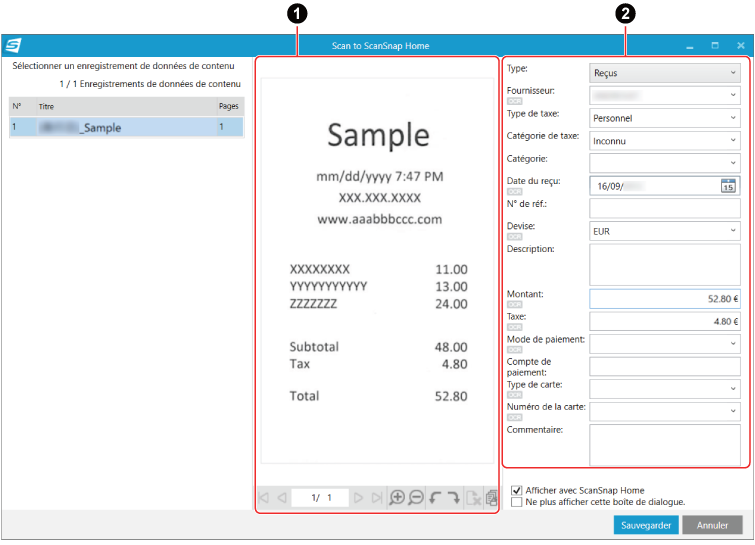
Task: Rotate the receipt page left
Action: 435,497
